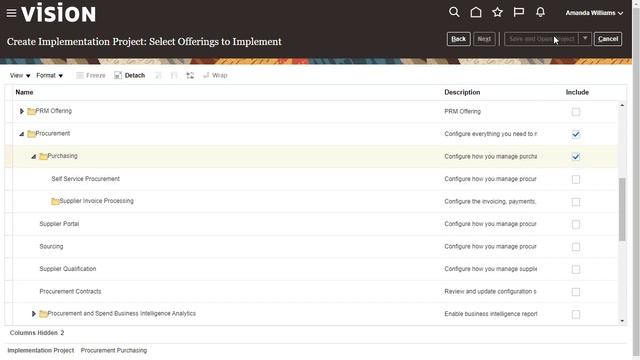Open the hamburger navigation menu
The height and width of the screenshot is (360, 640).
(x=11, y=13)
